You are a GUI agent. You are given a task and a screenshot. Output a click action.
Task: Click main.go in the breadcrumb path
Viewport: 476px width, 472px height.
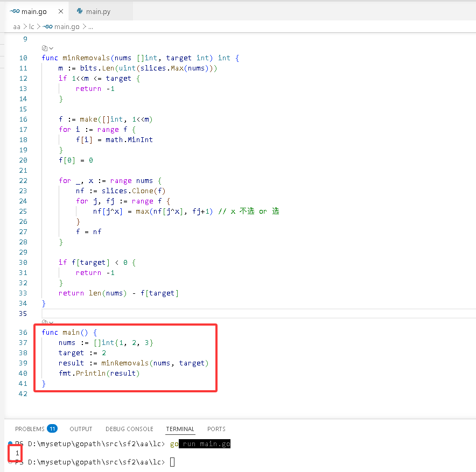(x=66, y=27)
